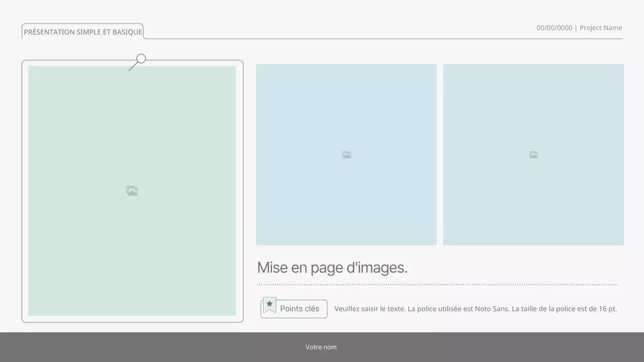644x362 pixels.
Task: Select the Points clés label
Action: 299,309
